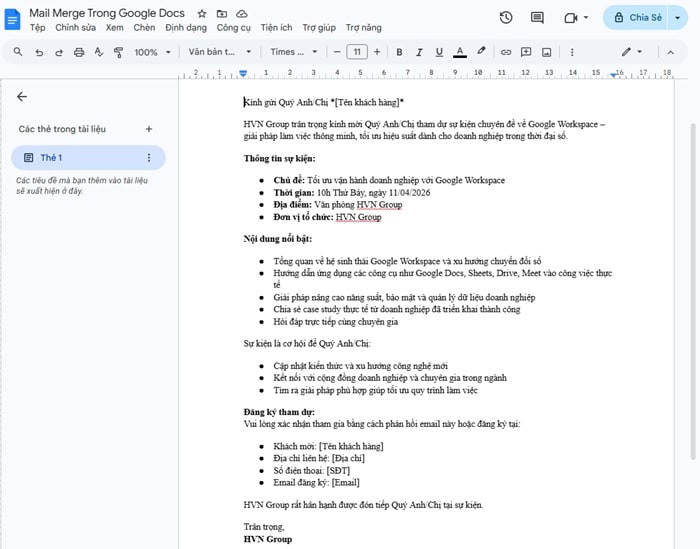Add a new document tab
Screen dimensions: 700x549
(x=149, y=129)
